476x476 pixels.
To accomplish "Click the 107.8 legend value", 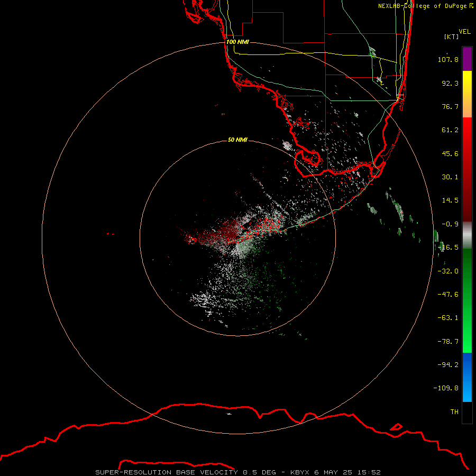I will (x=448, y=59).
